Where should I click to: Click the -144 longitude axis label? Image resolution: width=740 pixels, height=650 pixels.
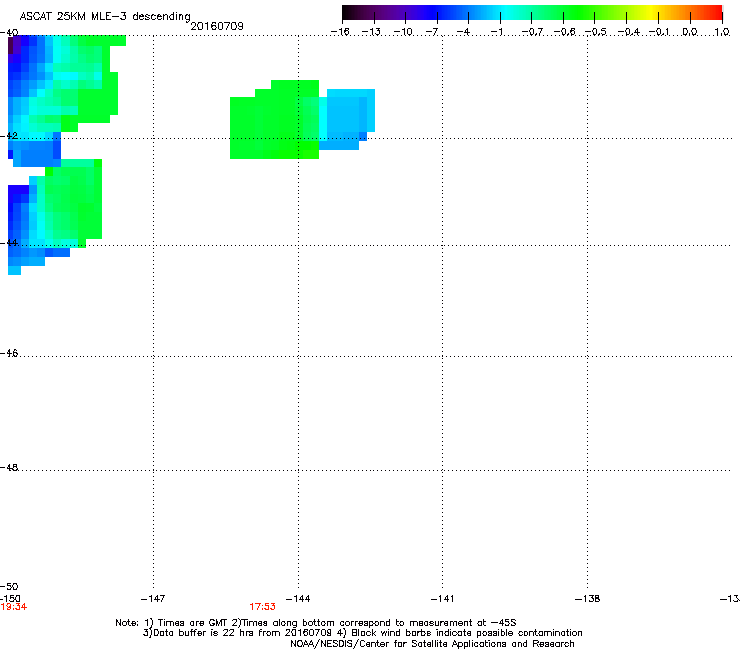pyautogui.click(x=298, y=599)
